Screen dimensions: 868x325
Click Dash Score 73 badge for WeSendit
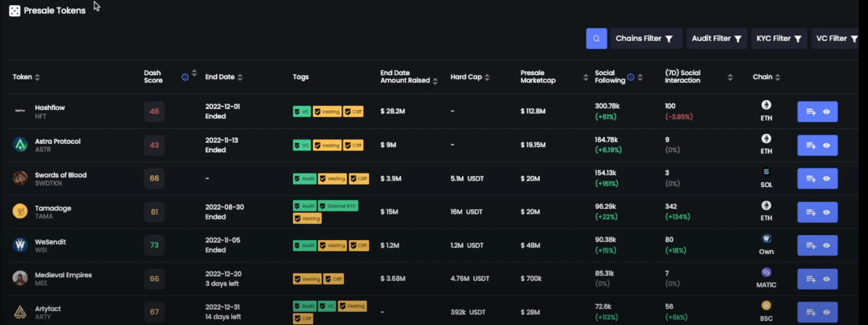pos(154,245)
